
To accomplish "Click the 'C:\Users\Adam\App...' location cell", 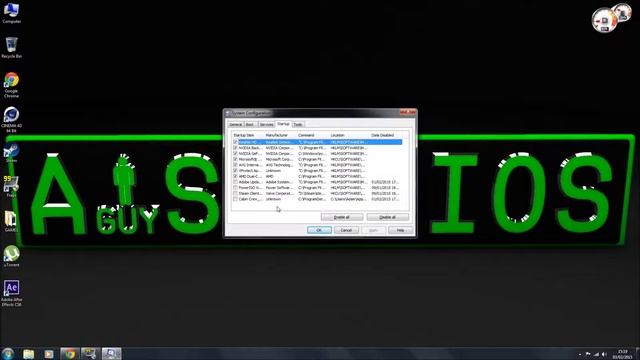I will click(x=348, y=199).
